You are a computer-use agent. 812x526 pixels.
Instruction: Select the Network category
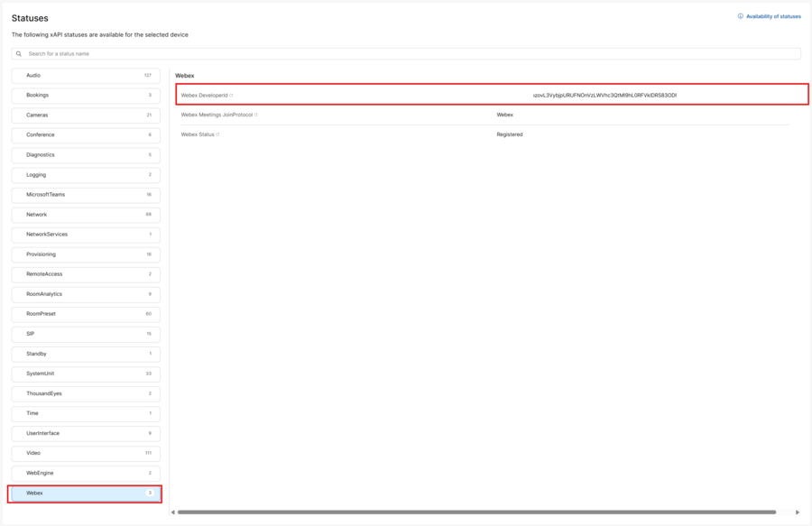coord(86,215)
